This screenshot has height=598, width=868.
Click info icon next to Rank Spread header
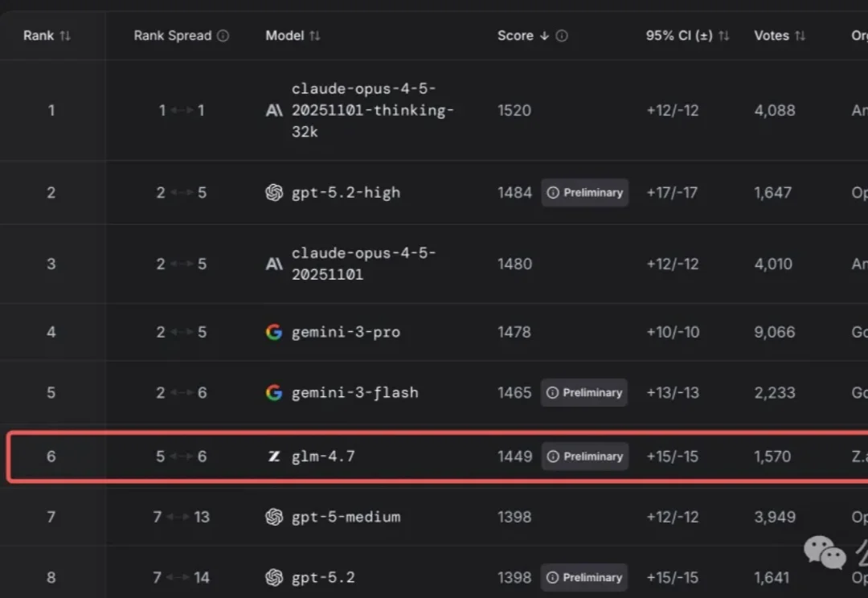click(x=223, y=35)
